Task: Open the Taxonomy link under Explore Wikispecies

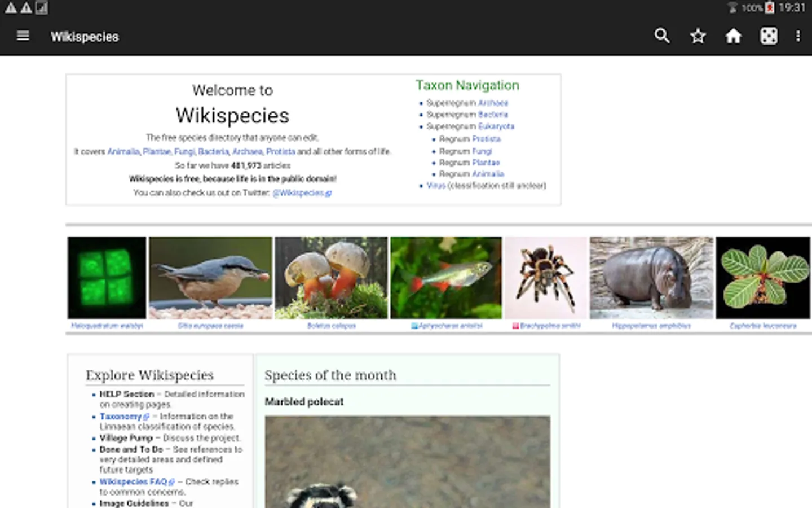Action: 121,416
